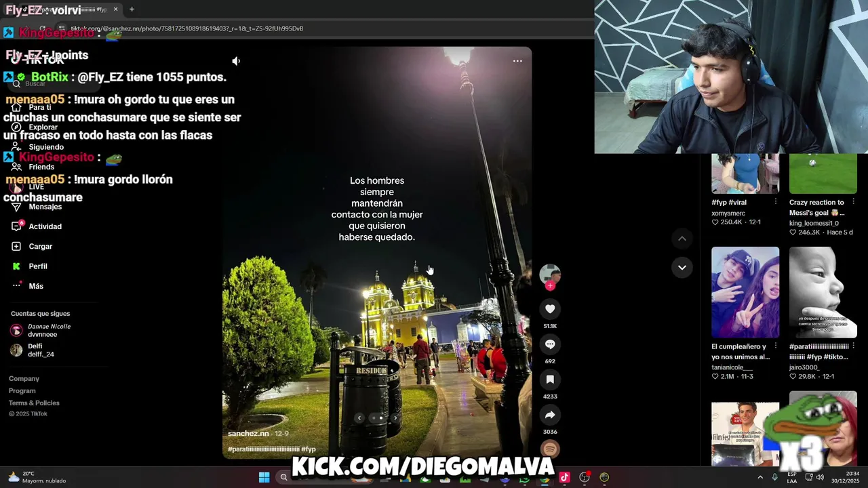Expand the Program footer section

point(22,391)
